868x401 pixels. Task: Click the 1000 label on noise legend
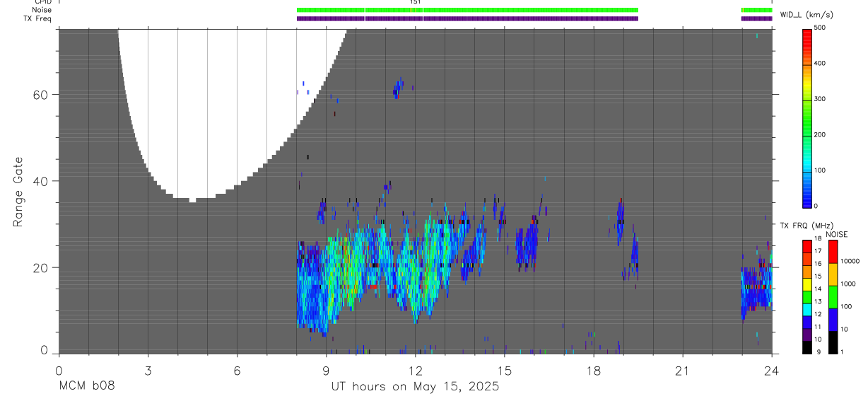pyautogui.click(x=848, y=284)
